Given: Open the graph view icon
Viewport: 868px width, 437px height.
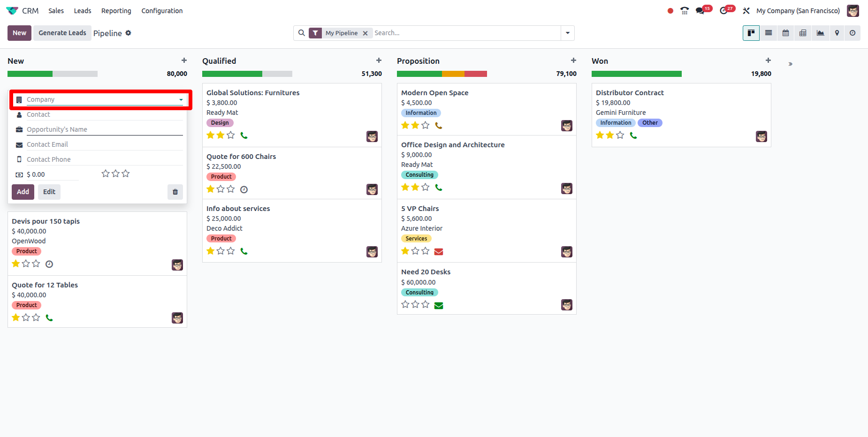Looking at the screenshot, I should (820, 33).
